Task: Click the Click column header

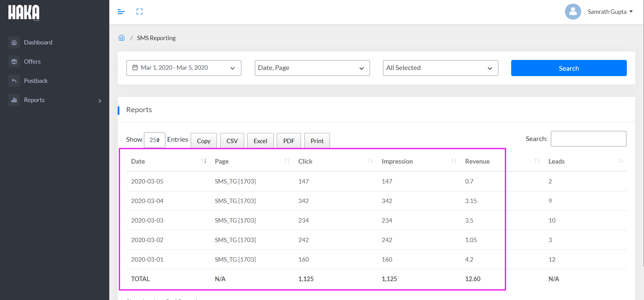Action: tap(305, 161)
